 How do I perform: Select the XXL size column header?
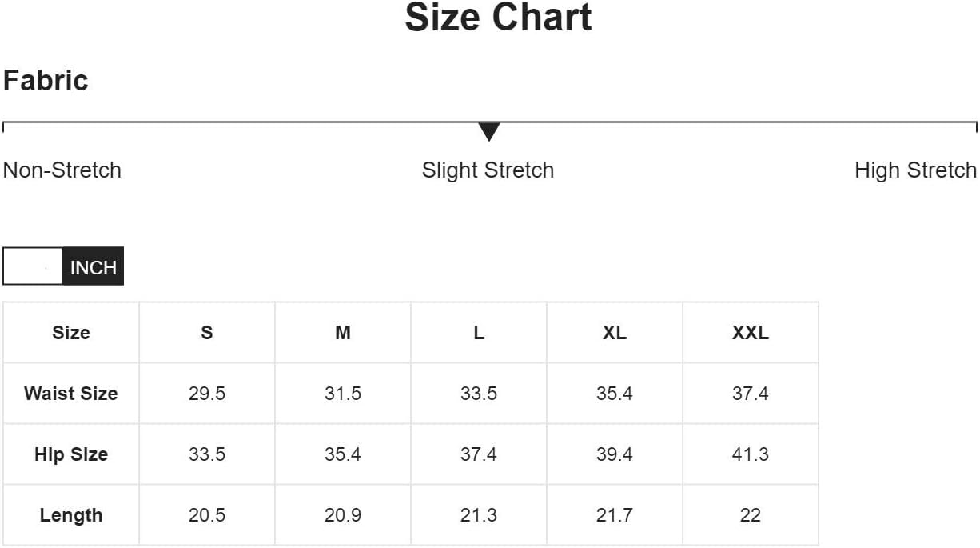[751, 333]
